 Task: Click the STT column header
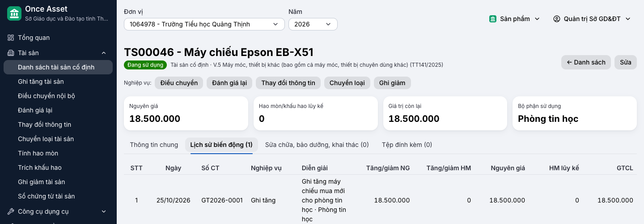(x=136, y=168)
